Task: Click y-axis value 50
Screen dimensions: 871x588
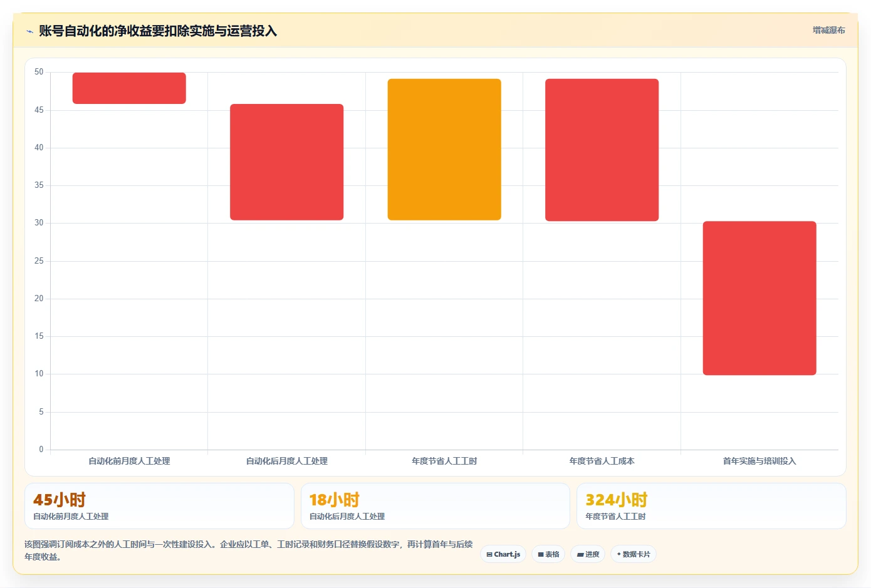Action: tap(39, 72)
